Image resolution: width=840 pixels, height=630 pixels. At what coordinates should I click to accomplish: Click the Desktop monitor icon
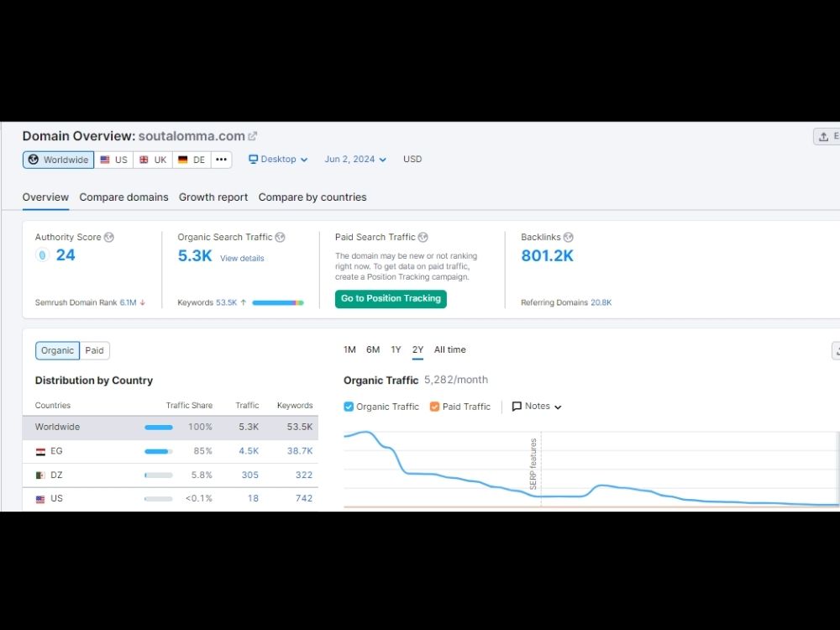click(x=253, y=159)
